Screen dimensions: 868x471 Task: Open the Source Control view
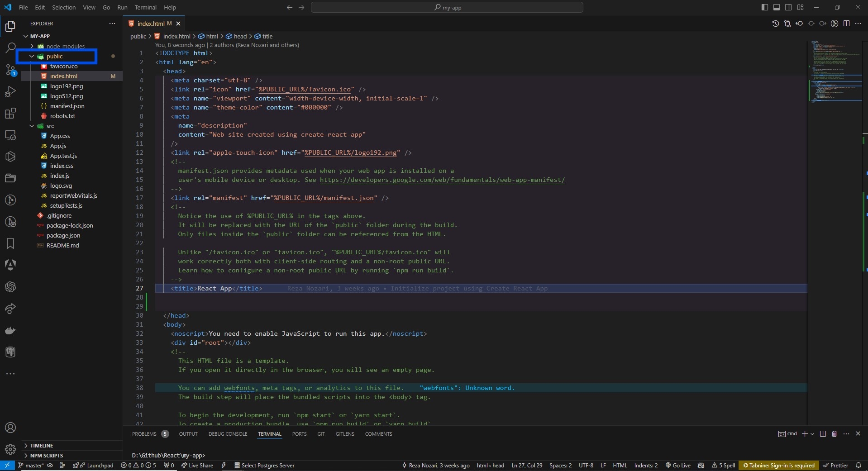(x=10, y=70)
